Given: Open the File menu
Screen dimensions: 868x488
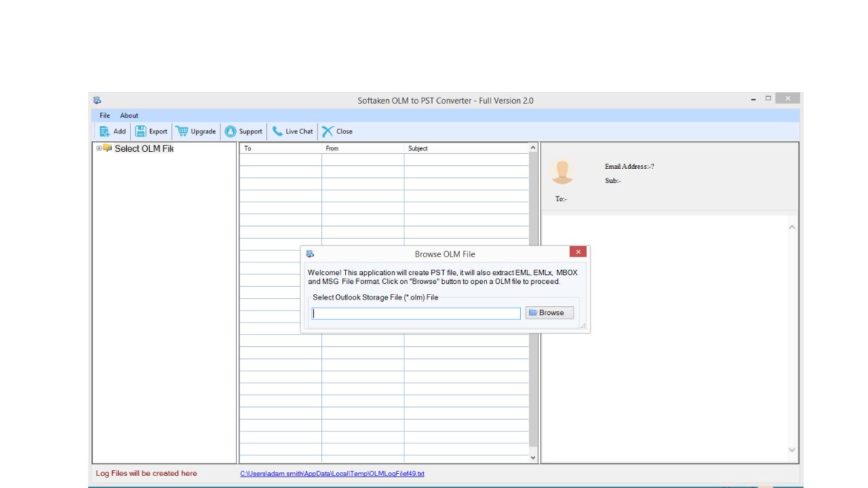Looking at the screenshot, I should click(x=104, y=116).
